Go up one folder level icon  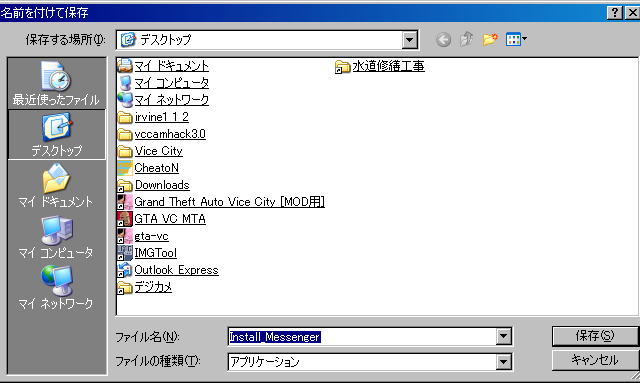(x=467, y=40)
